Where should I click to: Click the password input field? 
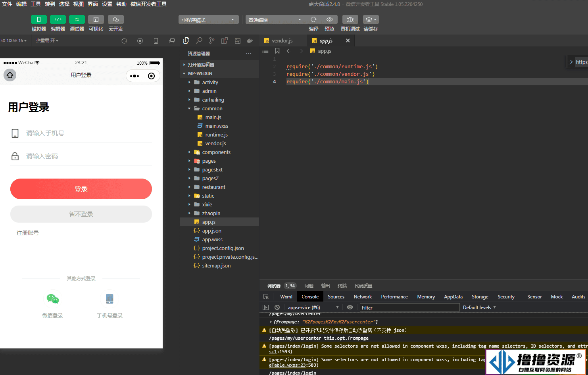pyautogui.click(x=81, y=156)
